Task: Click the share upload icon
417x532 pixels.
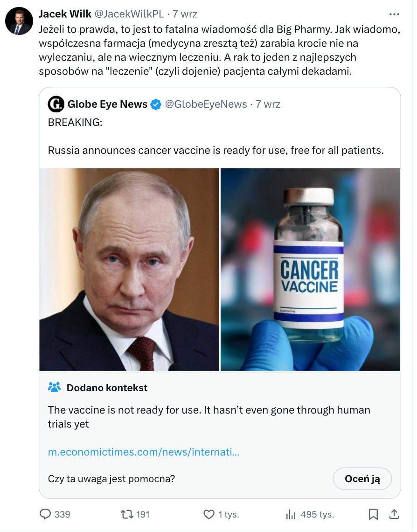Action: click(394, 514)
